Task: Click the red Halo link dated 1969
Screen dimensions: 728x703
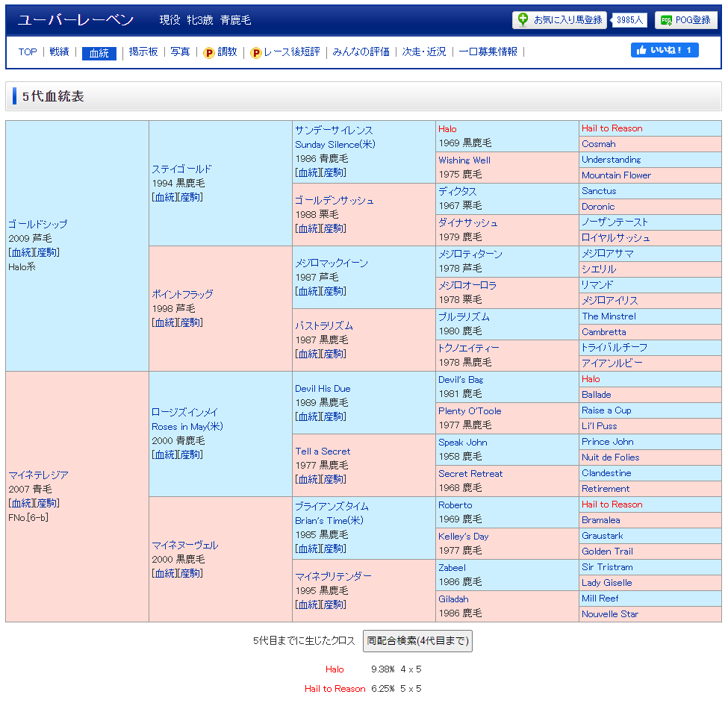Action: point(447,129)
